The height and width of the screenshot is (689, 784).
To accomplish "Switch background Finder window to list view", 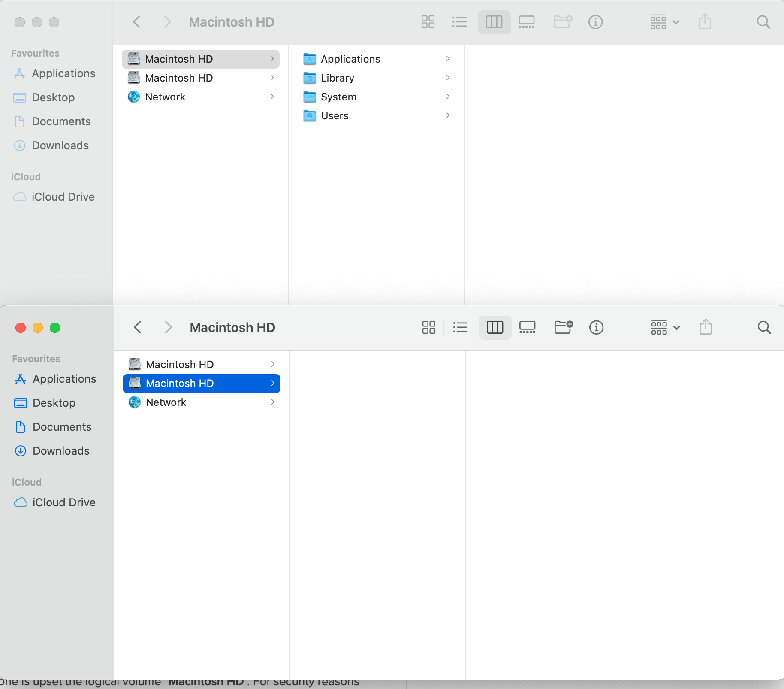I will [459, 22].
